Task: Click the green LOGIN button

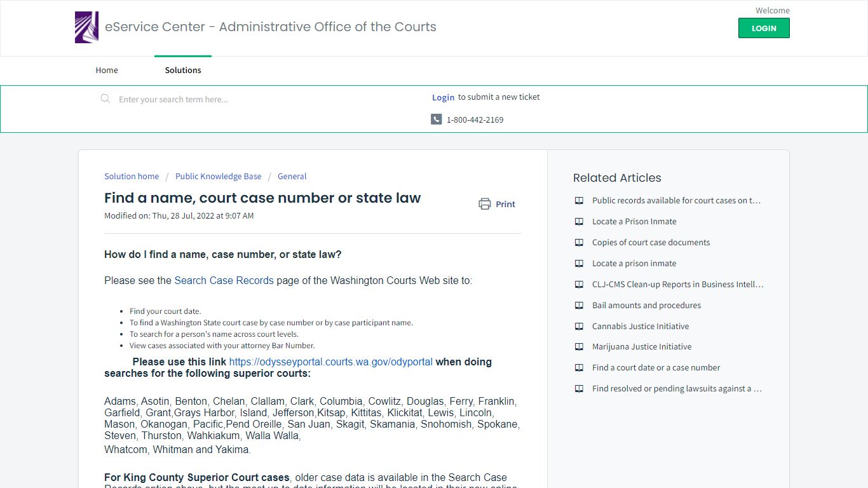Action: click(x=764, y=28)
